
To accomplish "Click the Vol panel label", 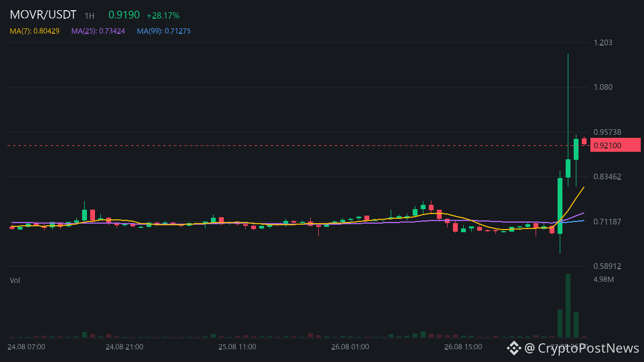I will pyautogui.click(x=14, y=280).
